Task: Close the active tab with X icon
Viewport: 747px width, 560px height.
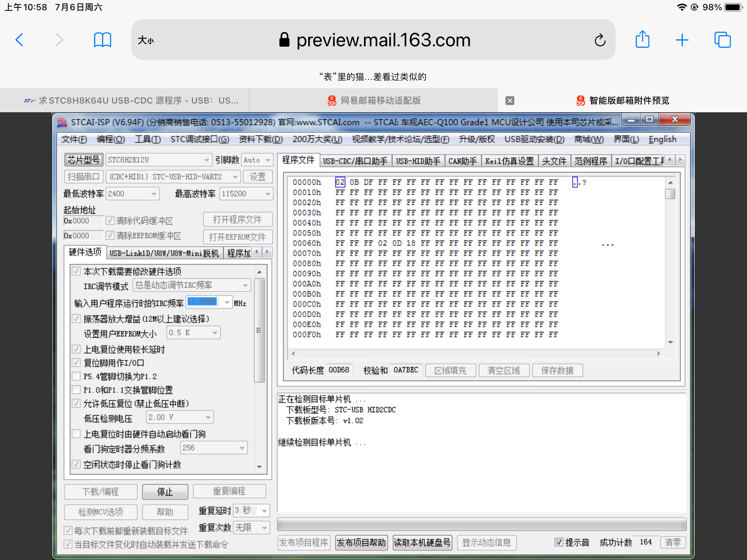Action: 510,101
